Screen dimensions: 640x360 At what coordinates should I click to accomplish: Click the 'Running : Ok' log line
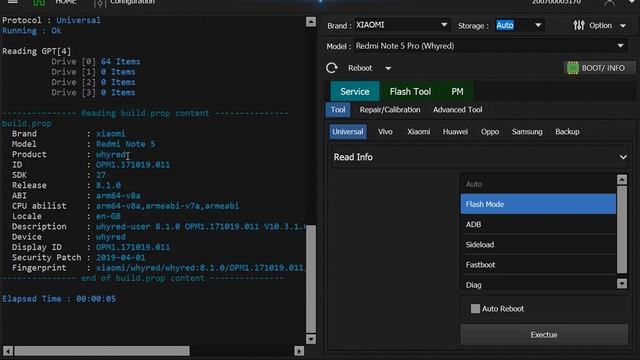31,31
